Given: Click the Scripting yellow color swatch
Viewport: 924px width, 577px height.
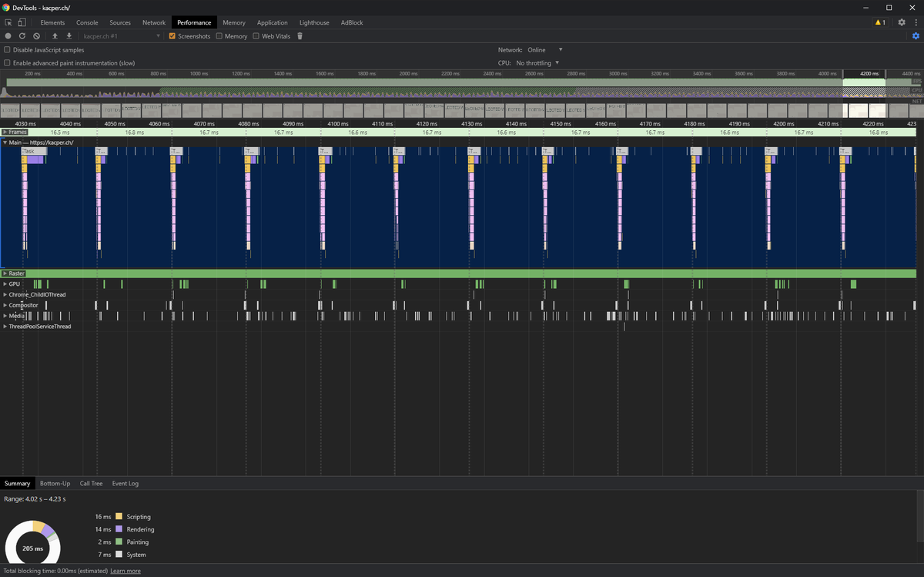Looking at the screenshot, I should click(x=119, y=517).
